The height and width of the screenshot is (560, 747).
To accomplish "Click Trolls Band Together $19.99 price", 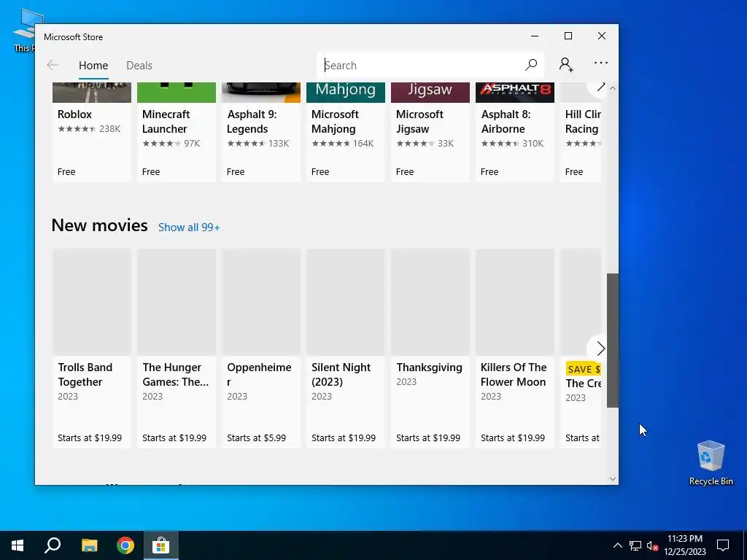I will click(90, 437).
